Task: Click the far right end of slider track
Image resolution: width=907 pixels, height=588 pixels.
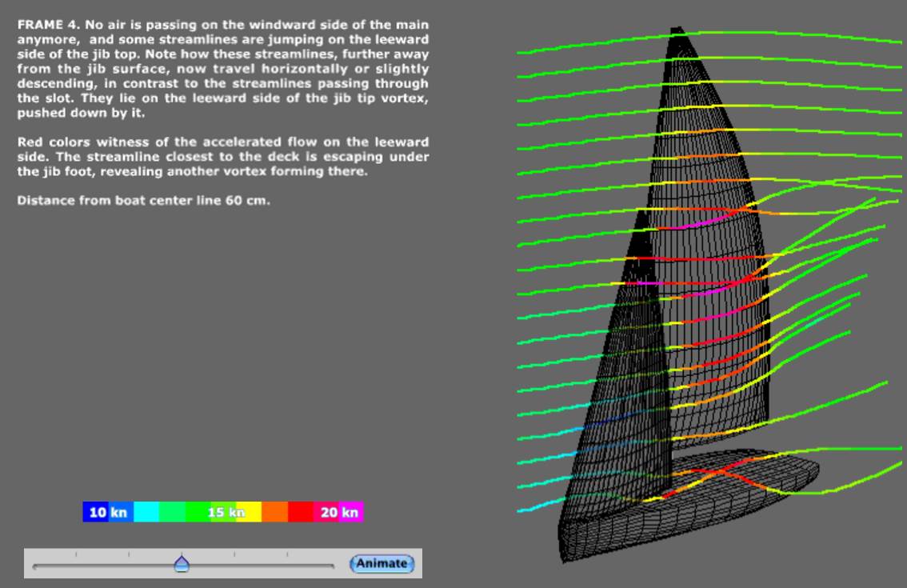Action: [331, 566]
